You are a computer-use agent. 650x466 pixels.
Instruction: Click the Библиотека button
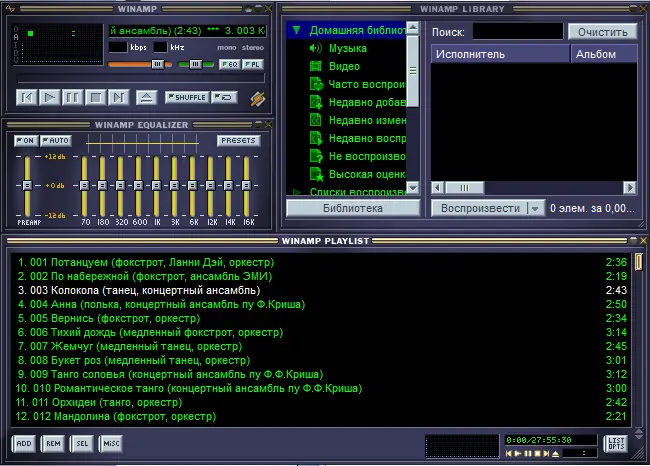pos(353,208)
